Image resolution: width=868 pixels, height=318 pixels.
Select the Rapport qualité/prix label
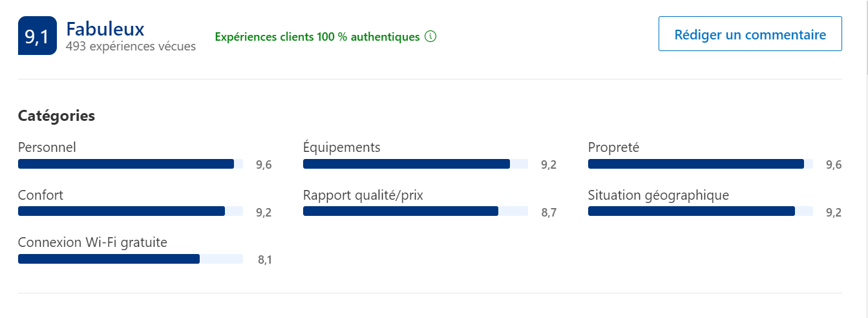pyautogui.click(x=363, y=195)
